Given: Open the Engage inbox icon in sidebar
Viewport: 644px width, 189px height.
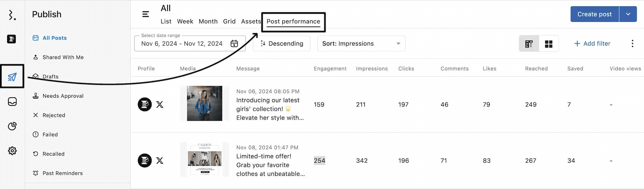Looking at the screenshot, I should (x=12, y=102).
